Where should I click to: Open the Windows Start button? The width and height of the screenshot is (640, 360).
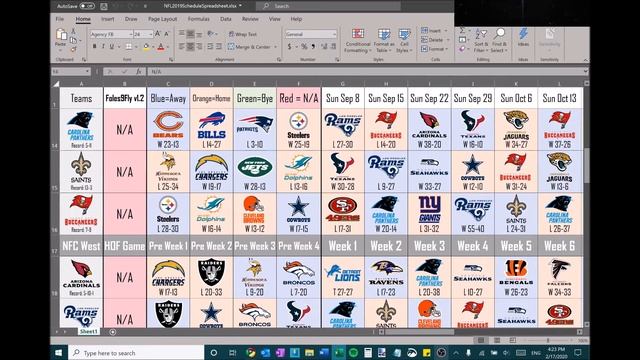tap(58, 353)
